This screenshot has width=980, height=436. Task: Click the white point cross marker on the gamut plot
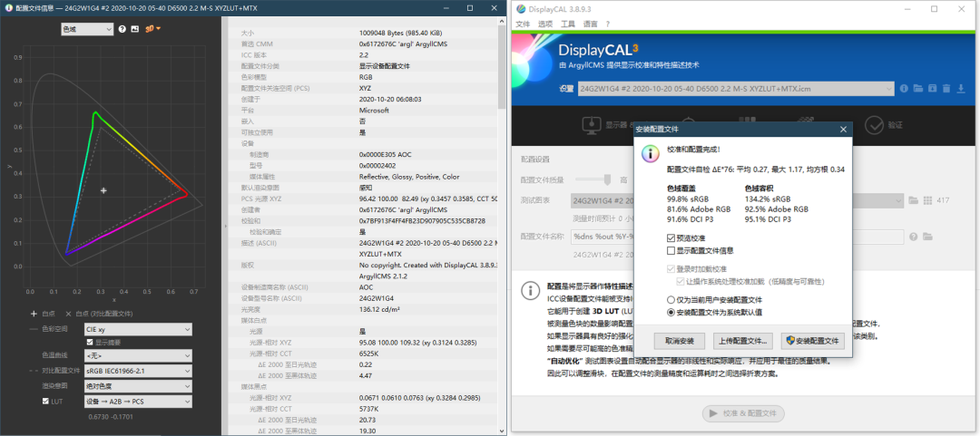pos(103,190)
